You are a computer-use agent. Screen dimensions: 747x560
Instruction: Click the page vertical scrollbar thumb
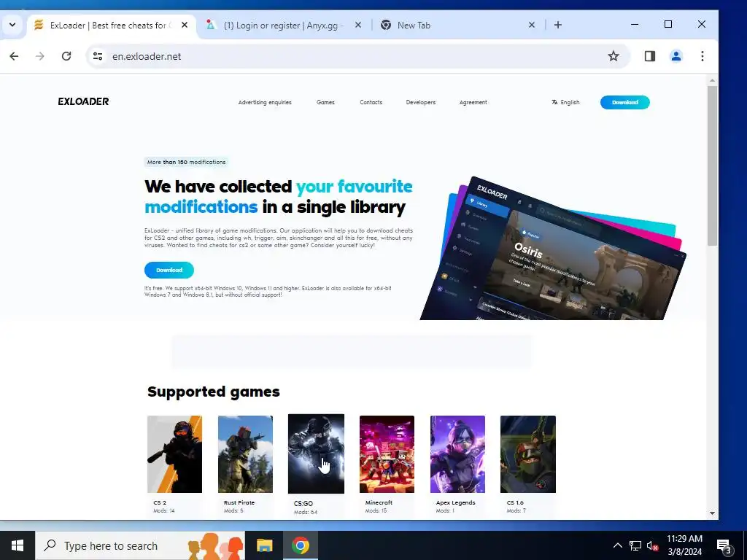point(712,166)
